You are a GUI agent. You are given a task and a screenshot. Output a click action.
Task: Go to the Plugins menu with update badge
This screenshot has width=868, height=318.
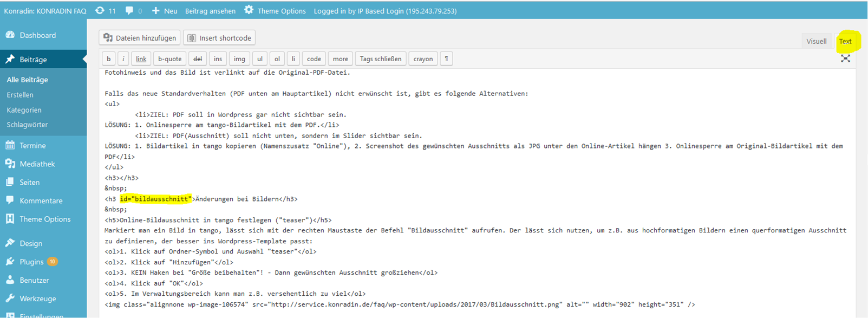click(x=31, y=262)
